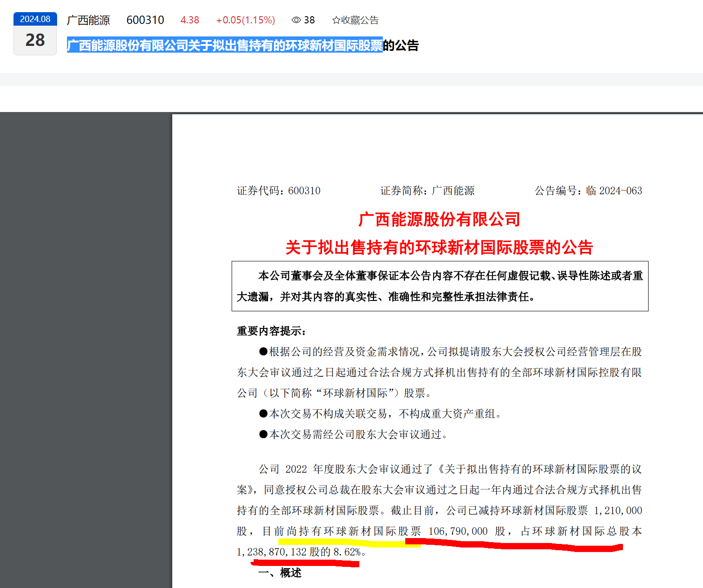Click bullet 根据公司的经营及资金需求情况
This screenshot has height=588, width=703.
[x=439, y=373]
